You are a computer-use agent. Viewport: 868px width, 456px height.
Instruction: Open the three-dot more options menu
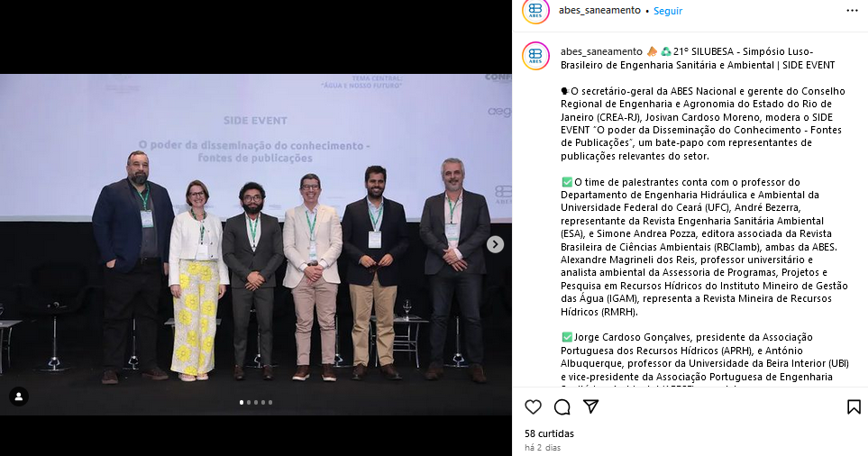coord(852,11)
